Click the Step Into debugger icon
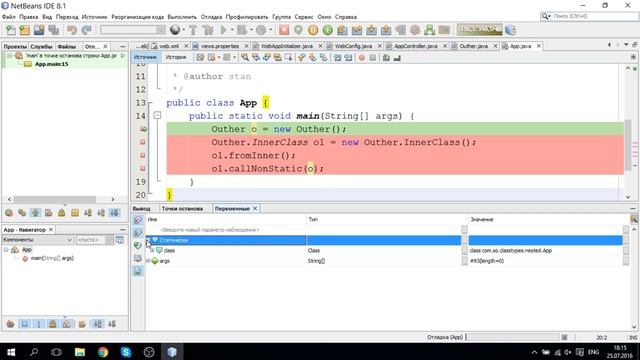 [x=371, y=30]
